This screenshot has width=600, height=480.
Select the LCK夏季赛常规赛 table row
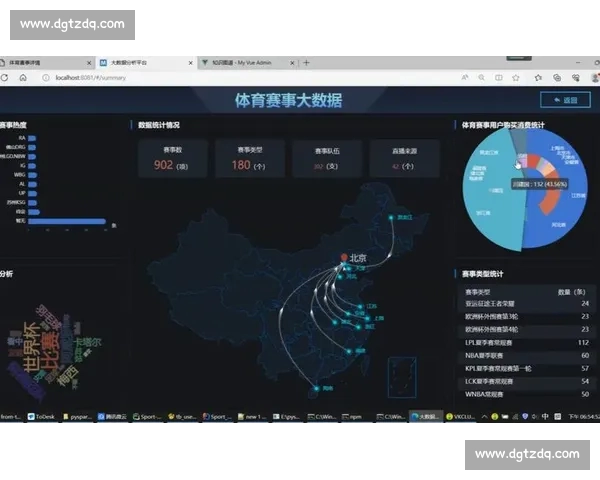[x=527, y=382]
